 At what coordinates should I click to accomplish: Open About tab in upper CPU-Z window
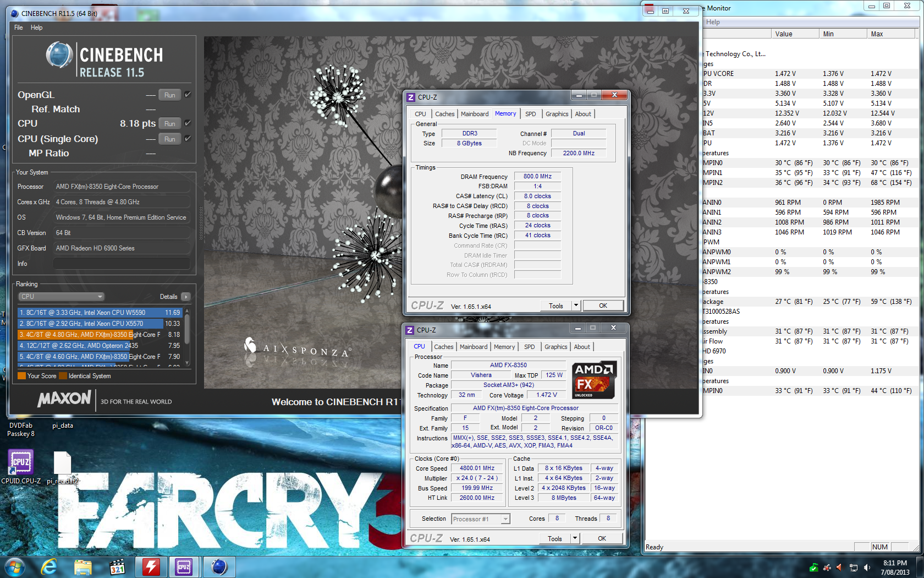[583, 114]
